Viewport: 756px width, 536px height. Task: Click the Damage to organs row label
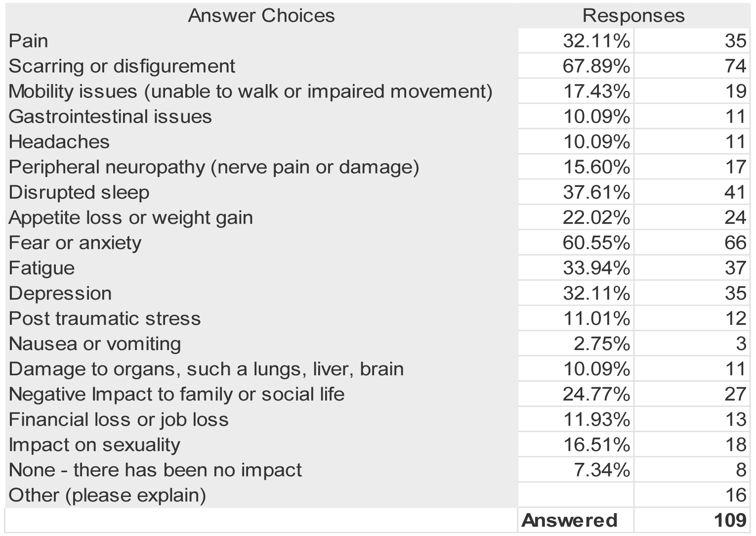[x=206, y=369]
